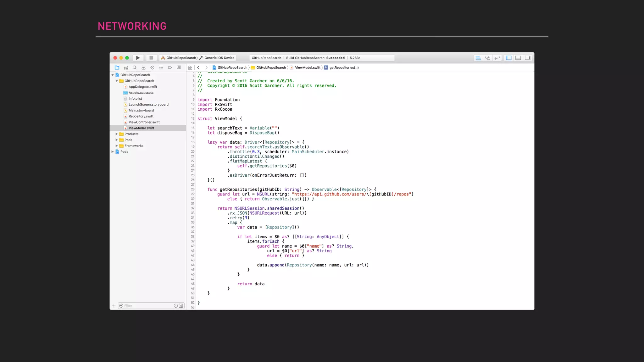Switch to the assistant editor icon
This screenshot has width=644, height=362.
(x=488, y=58)
